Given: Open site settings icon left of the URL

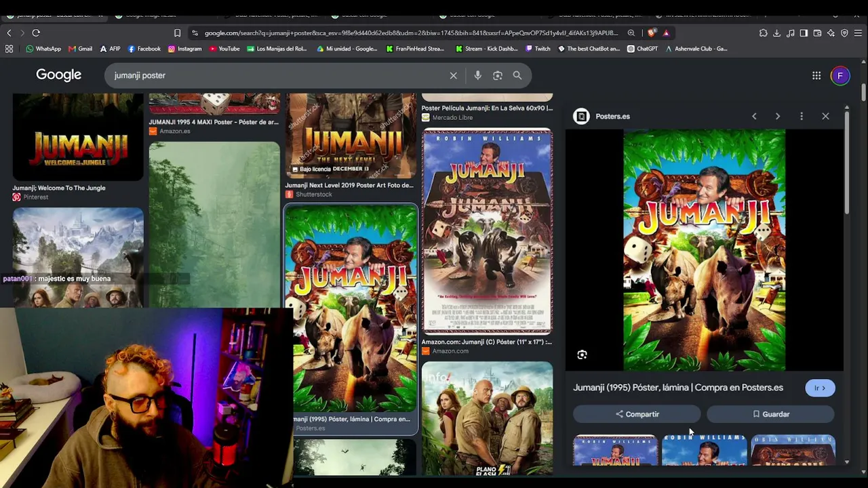Looking at the screenshot, I should coord(195,33).
